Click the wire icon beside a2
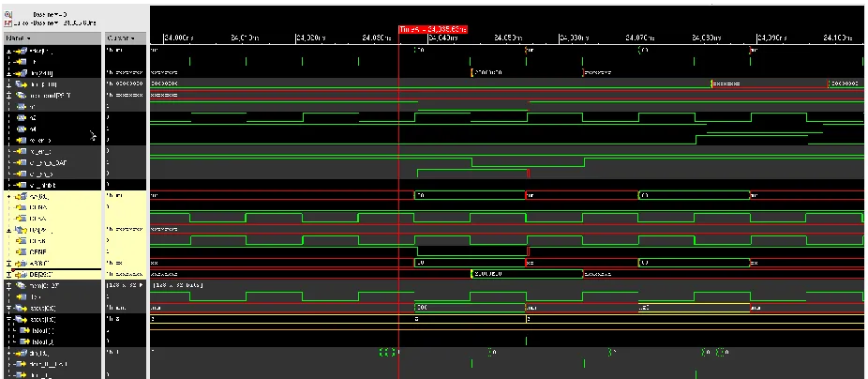 22,117
